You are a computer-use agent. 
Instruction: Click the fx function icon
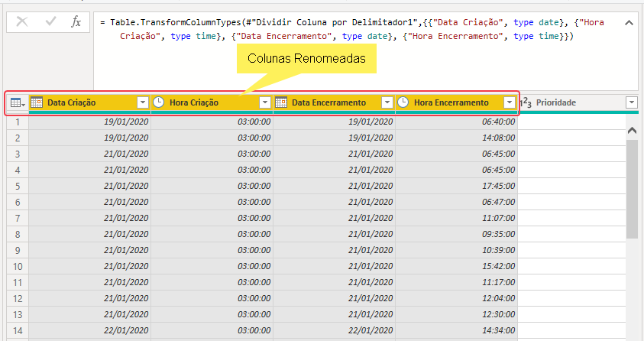(x=76, y=22)
